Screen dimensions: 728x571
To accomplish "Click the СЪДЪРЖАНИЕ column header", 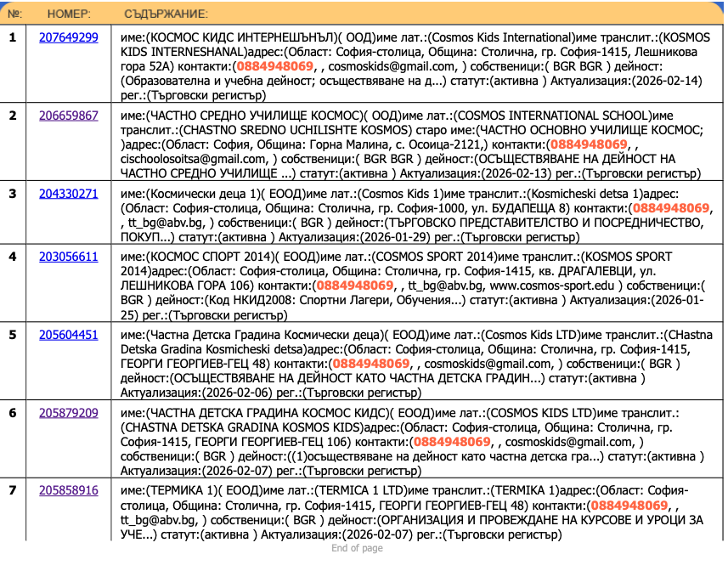I will tap(165, 14).
